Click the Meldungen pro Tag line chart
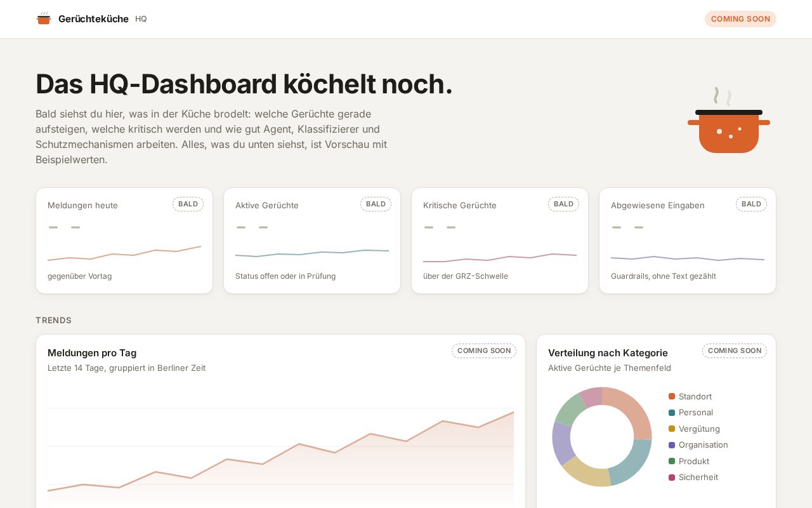The width and height of the screenshot is (812, 508). click(280, 452)
